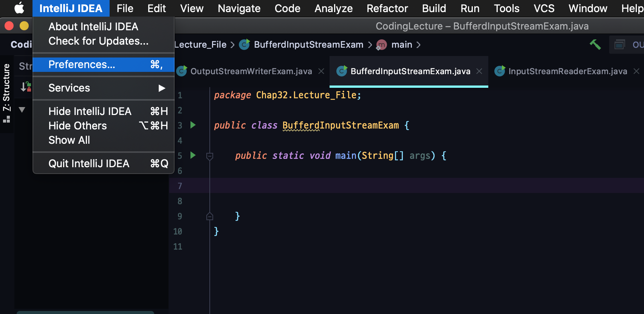Open the Structure tool window strip

click(6, 93)
